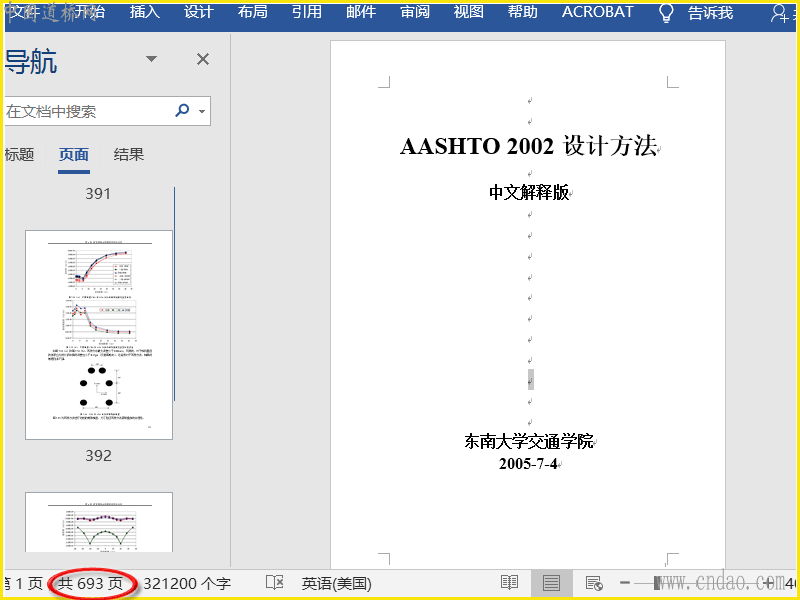800x600 pixels.
Task: Open the 视图 ribbon tab
Action: pyautogui.click(x=468, y=12)
